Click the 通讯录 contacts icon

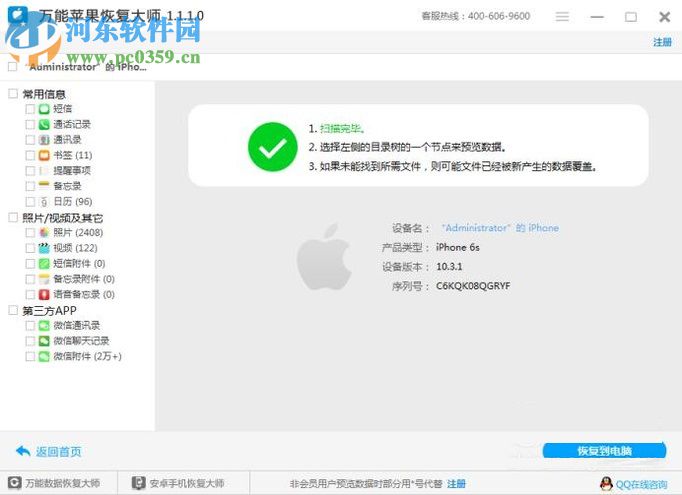[x=44, y=140]
